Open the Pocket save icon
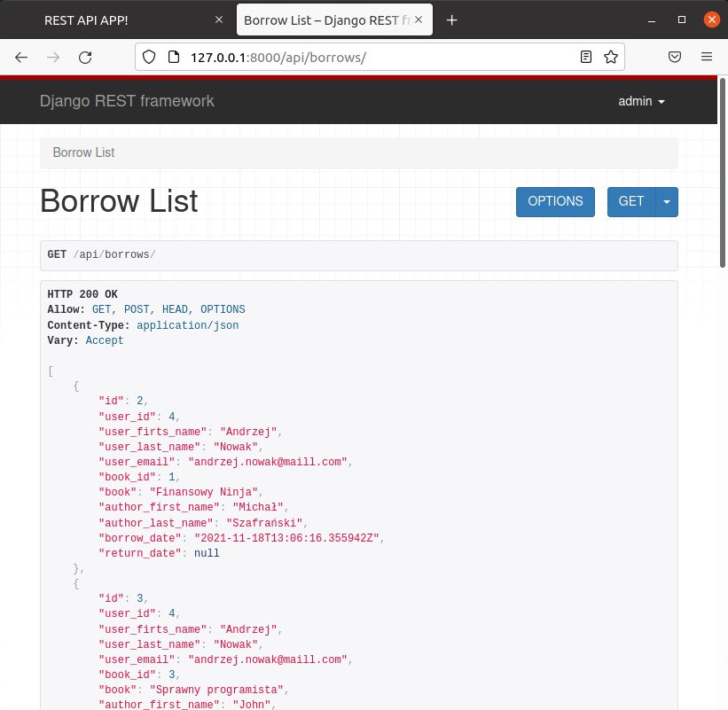This screenshot has height=710, width=728. pyautogui.click(x=675, y=57)
